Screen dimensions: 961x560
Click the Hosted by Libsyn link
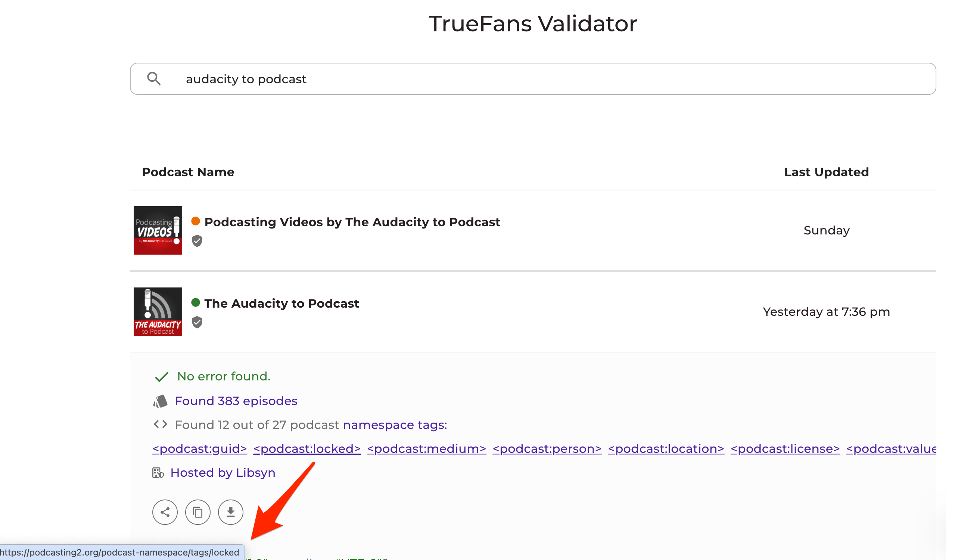click(223, 473)
